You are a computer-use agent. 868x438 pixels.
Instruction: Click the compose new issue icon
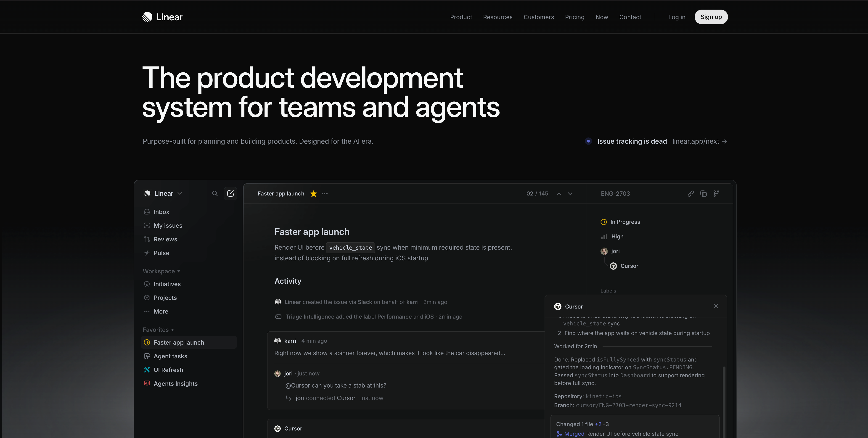coord(230,193)
